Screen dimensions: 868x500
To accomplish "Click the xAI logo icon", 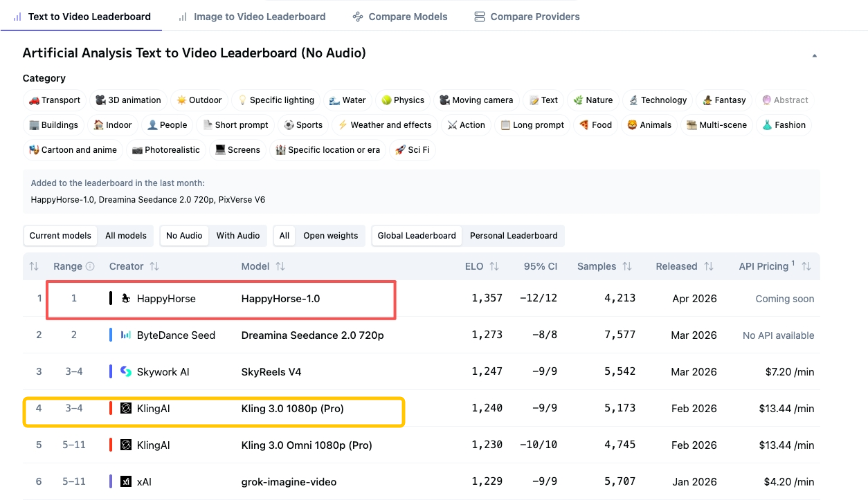I will click(126, 481).
